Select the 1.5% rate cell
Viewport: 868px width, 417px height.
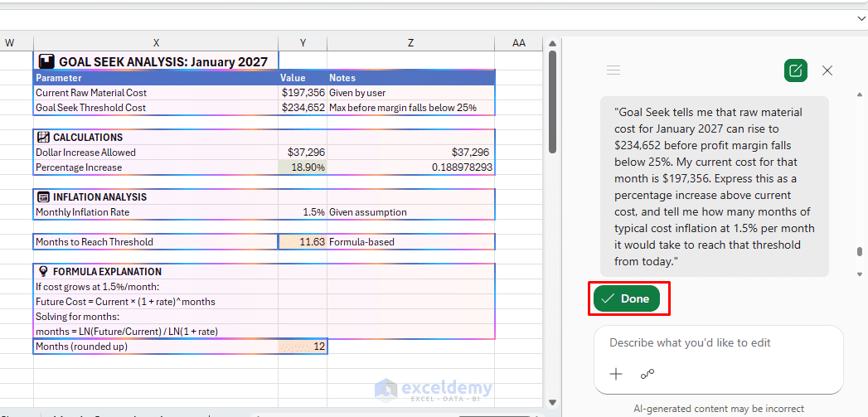(x=303, y=212)
